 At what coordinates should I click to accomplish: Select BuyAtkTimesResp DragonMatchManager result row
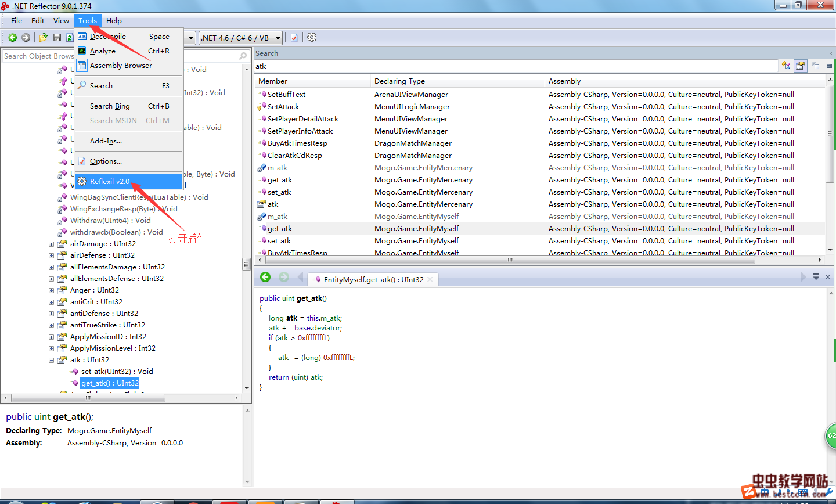click(540, 143)
